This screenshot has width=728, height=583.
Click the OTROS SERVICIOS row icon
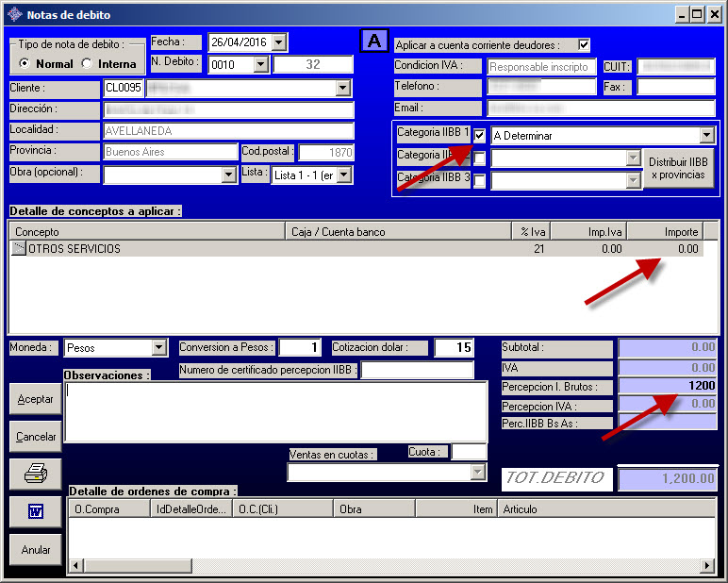(x=19, y=249)
